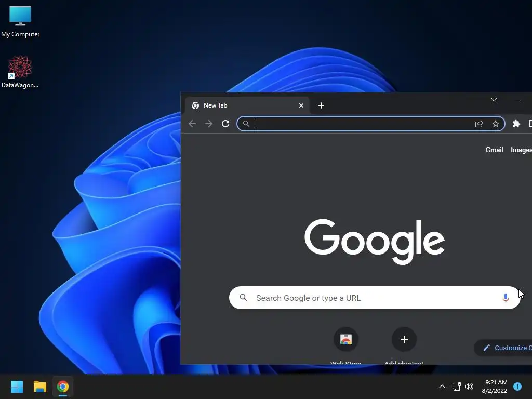Open the Windows Start menu
Viewport: 532px width, 399px height.
click(x=17, y=387)
